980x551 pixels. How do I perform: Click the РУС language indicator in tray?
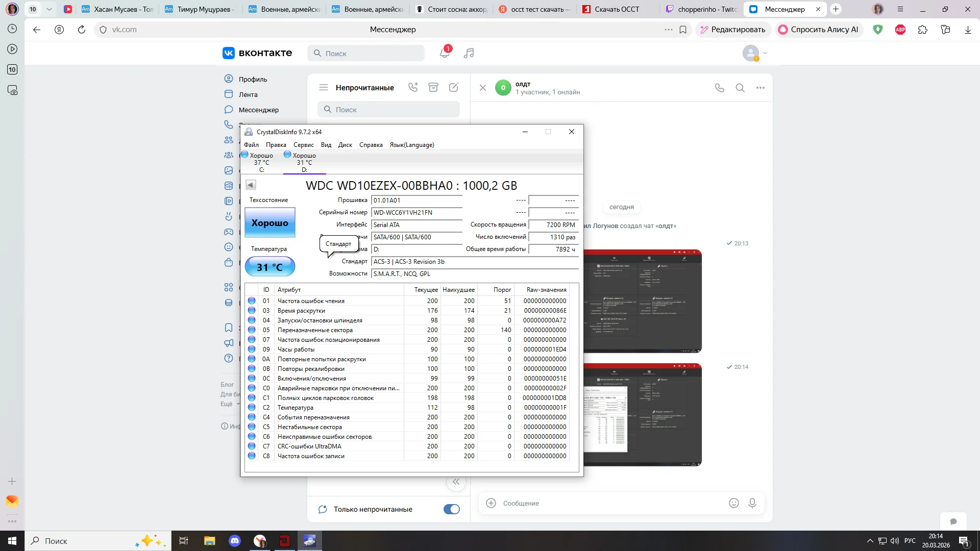point(910,541)
